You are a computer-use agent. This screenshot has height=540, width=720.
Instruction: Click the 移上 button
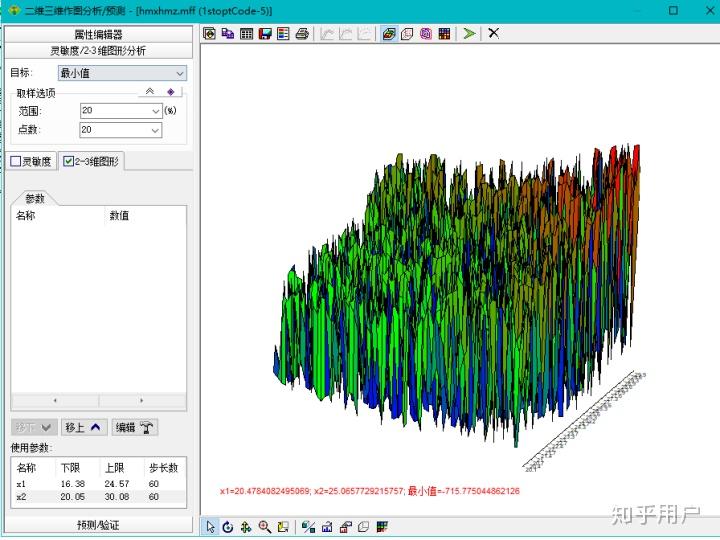[83, 427]
